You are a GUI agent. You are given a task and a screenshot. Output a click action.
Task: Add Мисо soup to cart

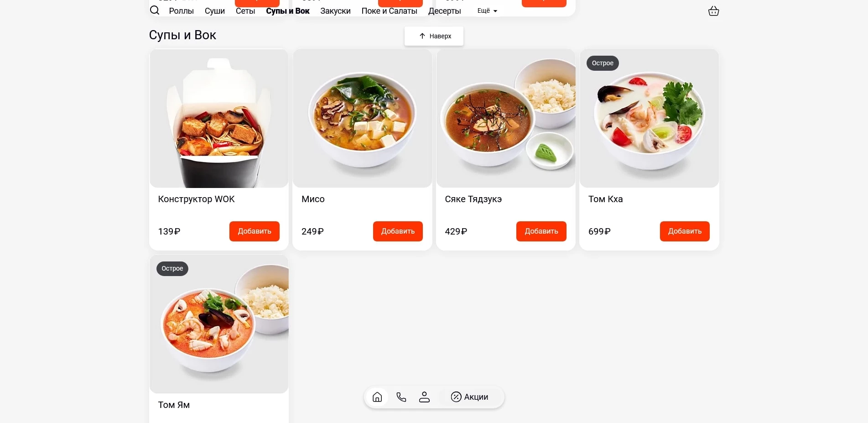[x=398, y=231]
